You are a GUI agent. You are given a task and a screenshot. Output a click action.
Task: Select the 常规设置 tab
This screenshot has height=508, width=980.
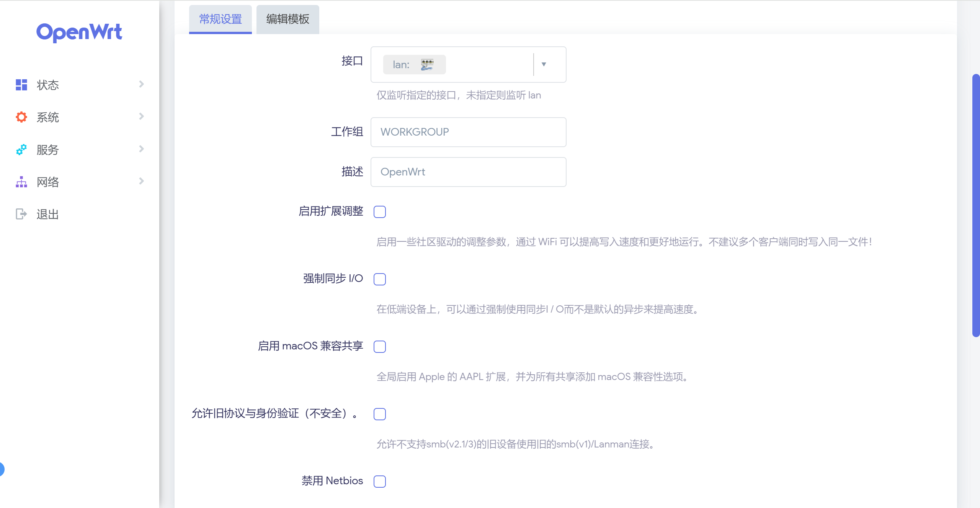(220, 19)
